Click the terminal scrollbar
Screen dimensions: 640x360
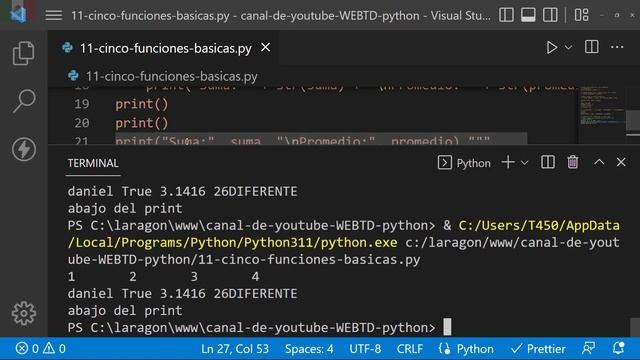pos(635,327)
